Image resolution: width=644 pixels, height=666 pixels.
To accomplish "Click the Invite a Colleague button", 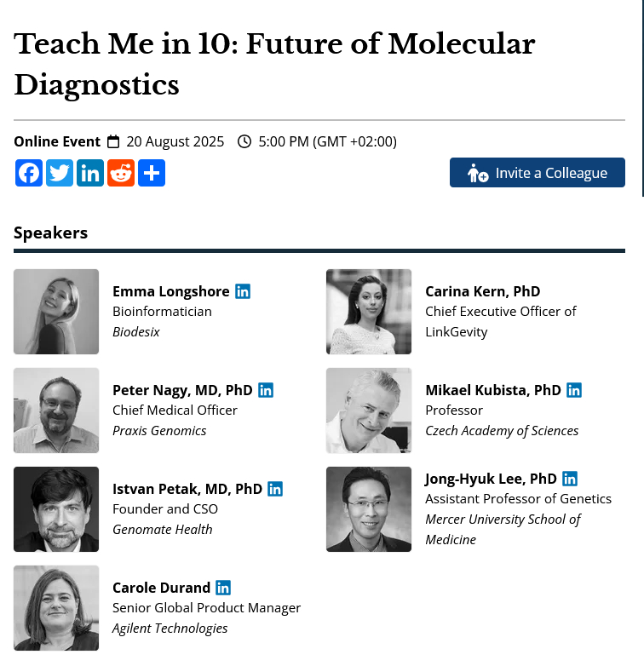I will (x=538, y=173).
